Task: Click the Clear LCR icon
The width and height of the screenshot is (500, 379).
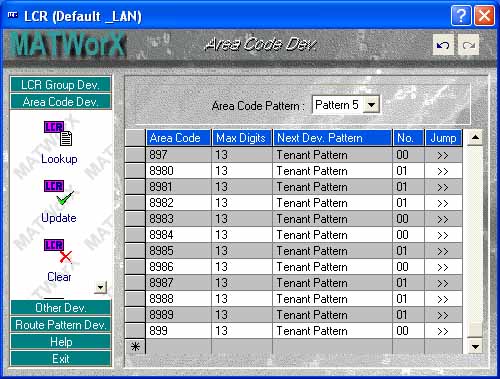Action: point(58,251)
